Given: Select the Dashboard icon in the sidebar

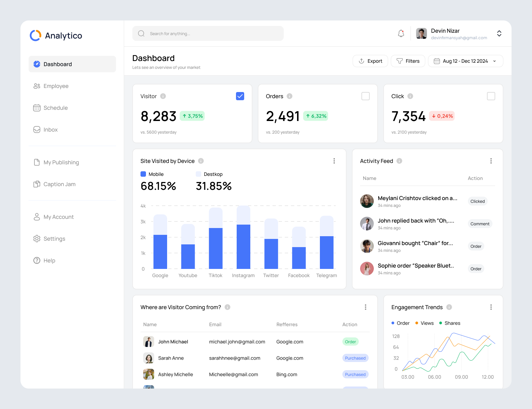Looking at the screenshot, I should pos(37,64).
